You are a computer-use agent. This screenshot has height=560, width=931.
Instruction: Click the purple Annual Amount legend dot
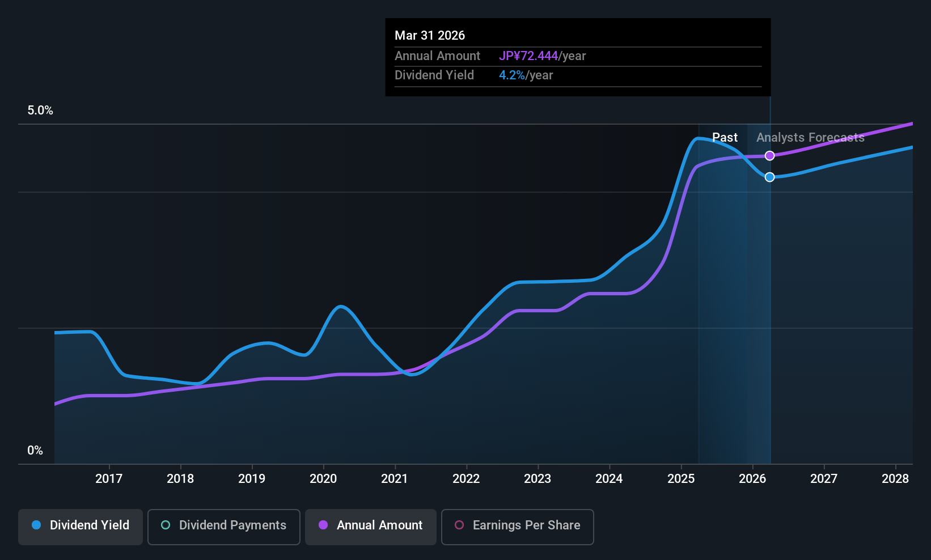pos(323,525)
